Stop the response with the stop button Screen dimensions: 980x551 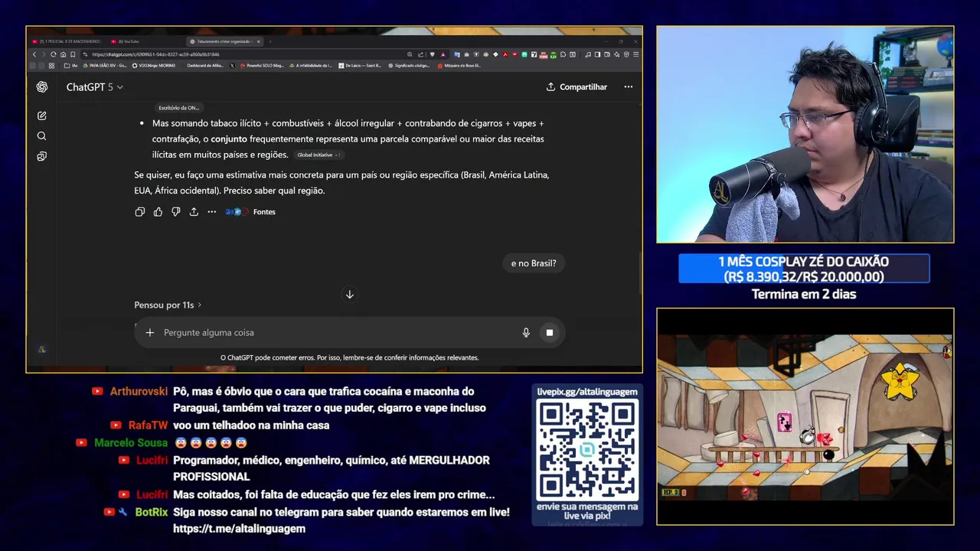click(x=549, y=333)
